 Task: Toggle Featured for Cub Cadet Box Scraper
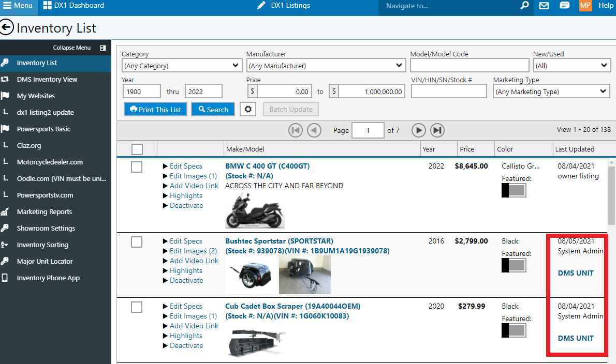point(514,330)
